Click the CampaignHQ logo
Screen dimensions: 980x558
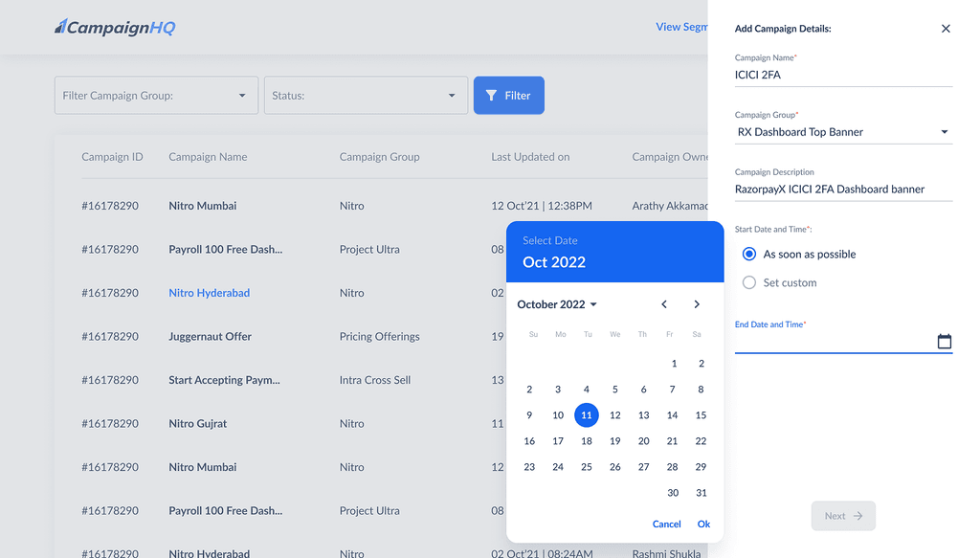pyautogui.click(x=115, y=27)
